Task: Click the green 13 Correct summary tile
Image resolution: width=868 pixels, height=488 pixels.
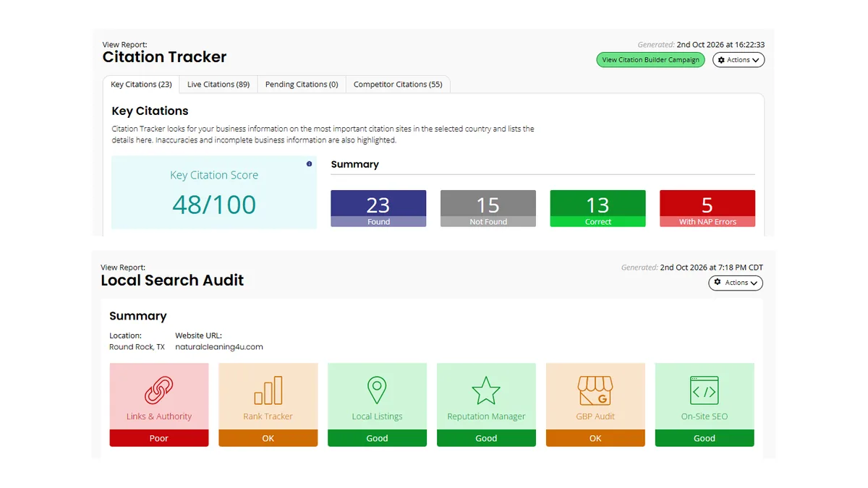Action: point(597,209)
